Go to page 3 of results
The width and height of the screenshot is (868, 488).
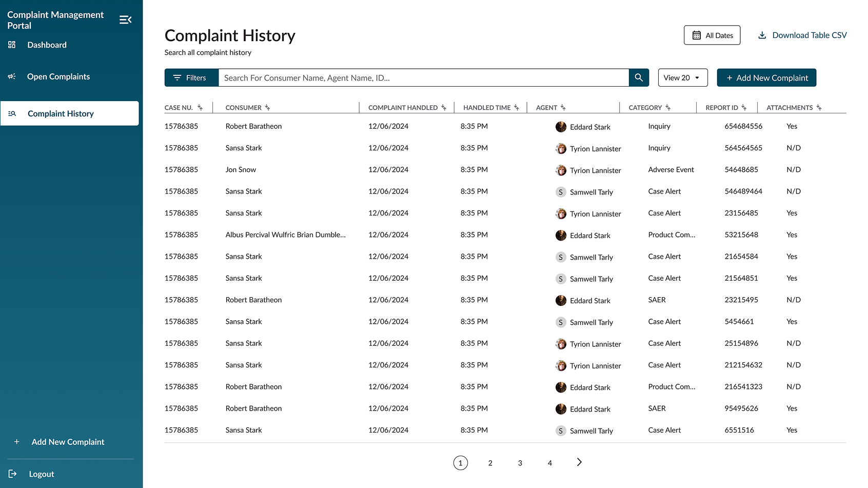pos(520,463)
